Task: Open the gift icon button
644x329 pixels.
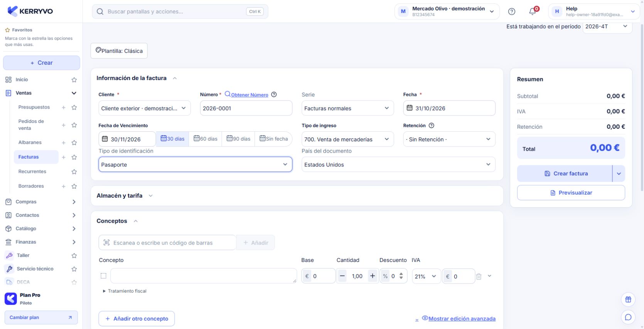Action: (628, 299)
